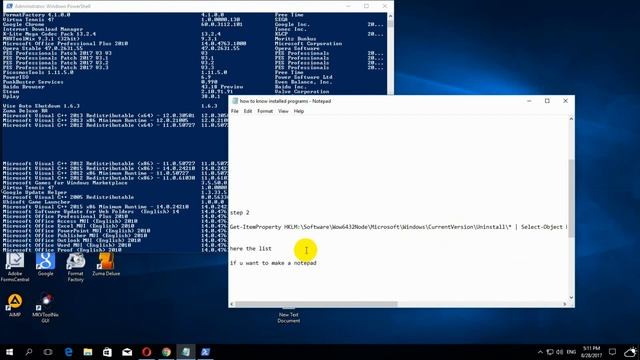Click the PowerShell window title bar icon
Screen dimensions: 640x360
point(9,6)
